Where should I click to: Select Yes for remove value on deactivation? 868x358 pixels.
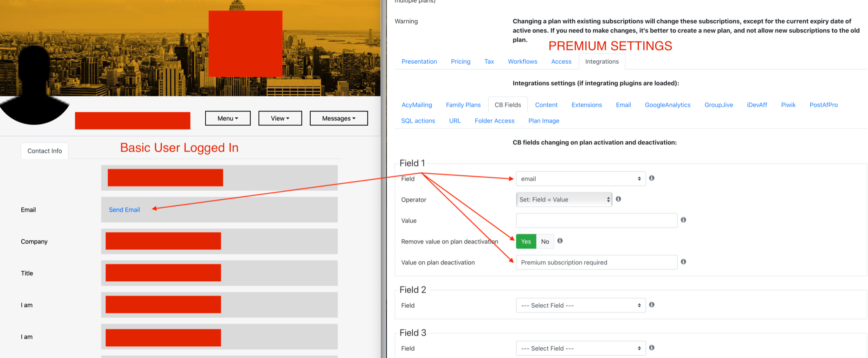coord(526,241)
